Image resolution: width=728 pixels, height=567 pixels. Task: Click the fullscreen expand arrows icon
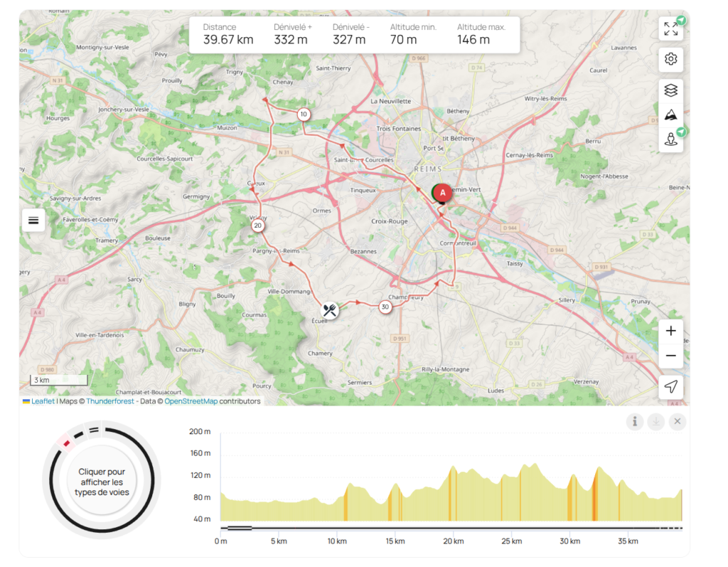pyautogui.click(x=670, y=29)
